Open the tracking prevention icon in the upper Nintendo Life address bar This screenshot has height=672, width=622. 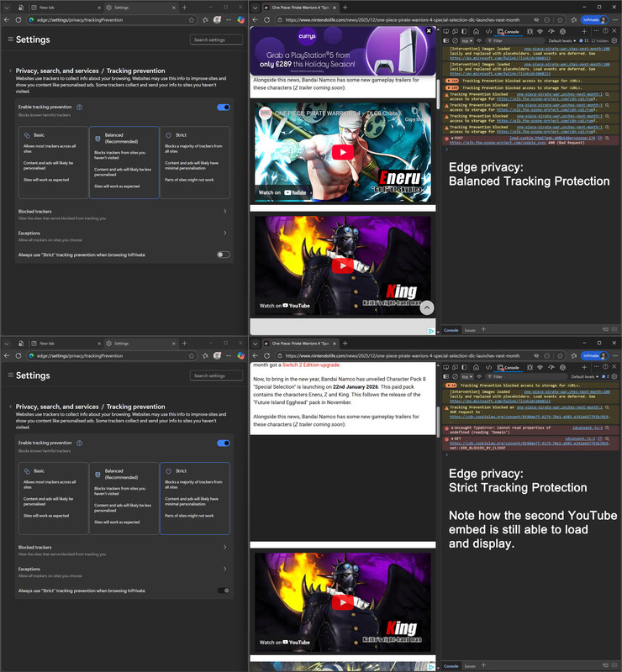(536, 19)
